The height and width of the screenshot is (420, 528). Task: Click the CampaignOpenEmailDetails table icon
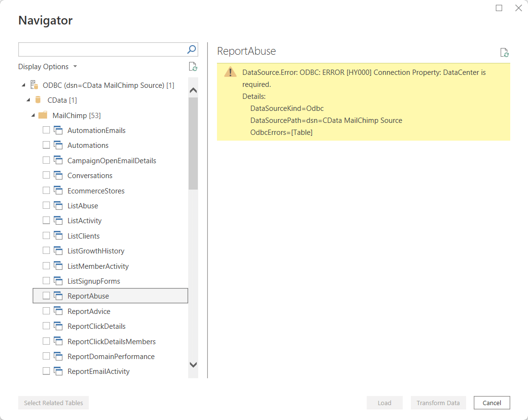(58, 160)
